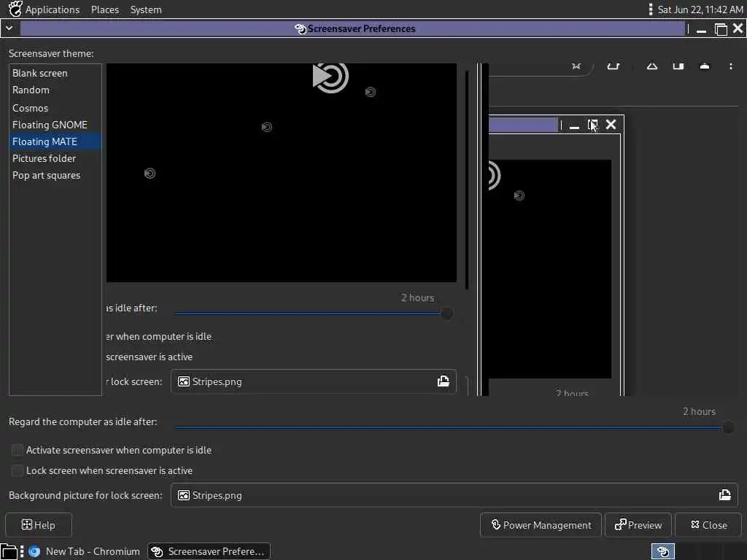
Task: Select the Random theme
Action: (x=55, y=90)
